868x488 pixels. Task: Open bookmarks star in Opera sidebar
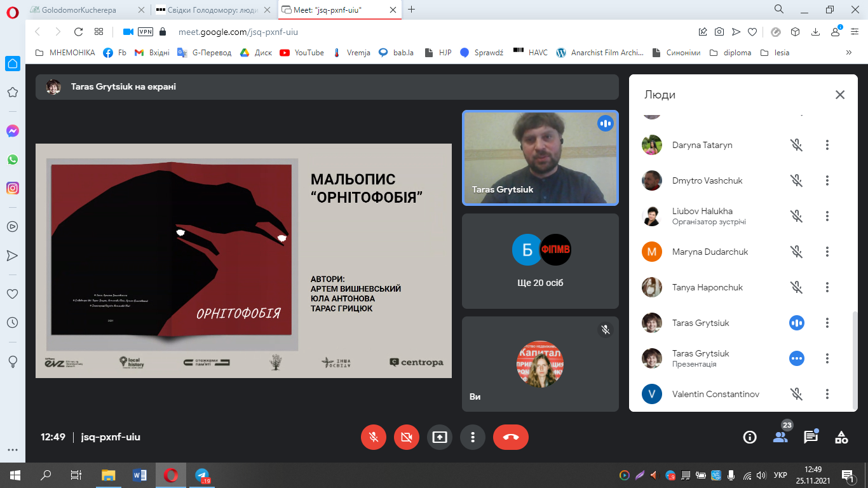(12, 92)
